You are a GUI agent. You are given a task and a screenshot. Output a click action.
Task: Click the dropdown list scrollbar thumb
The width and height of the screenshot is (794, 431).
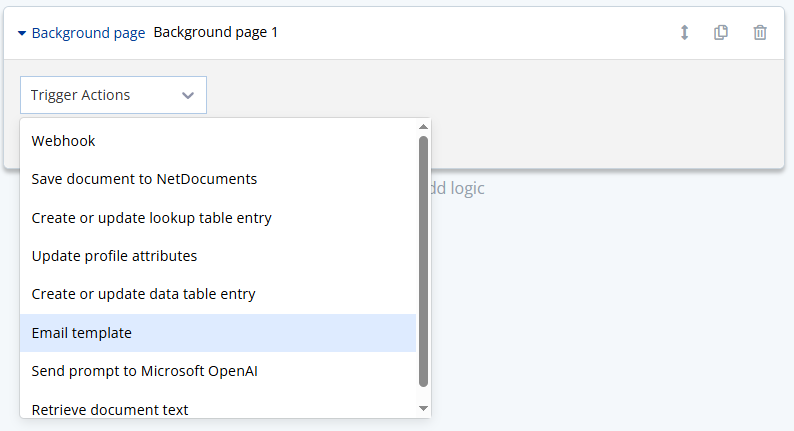click(x=424, y=261)
